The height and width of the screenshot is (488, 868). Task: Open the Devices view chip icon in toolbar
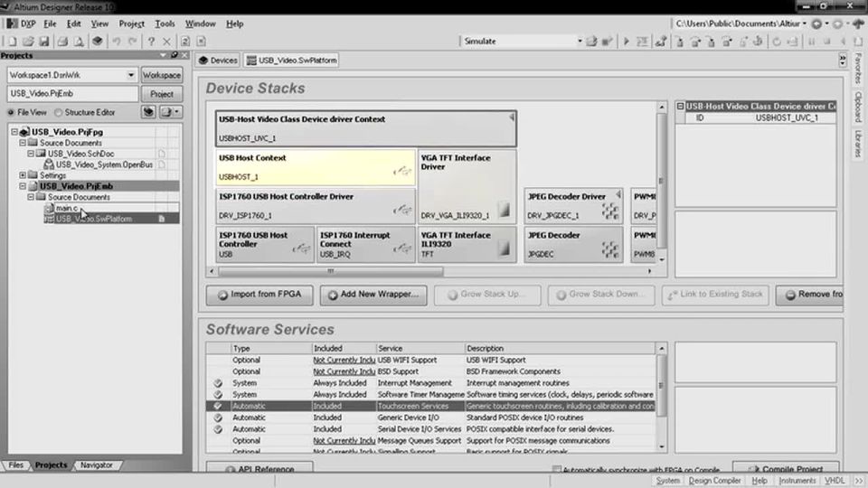coord(98,41)
